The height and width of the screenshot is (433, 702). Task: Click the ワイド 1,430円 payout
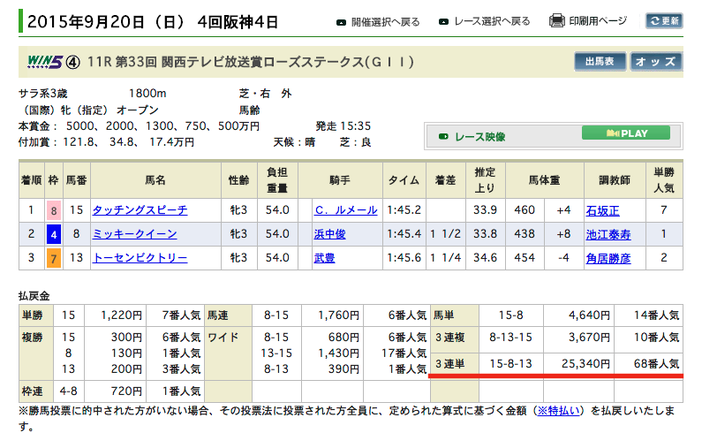(338, 353)
